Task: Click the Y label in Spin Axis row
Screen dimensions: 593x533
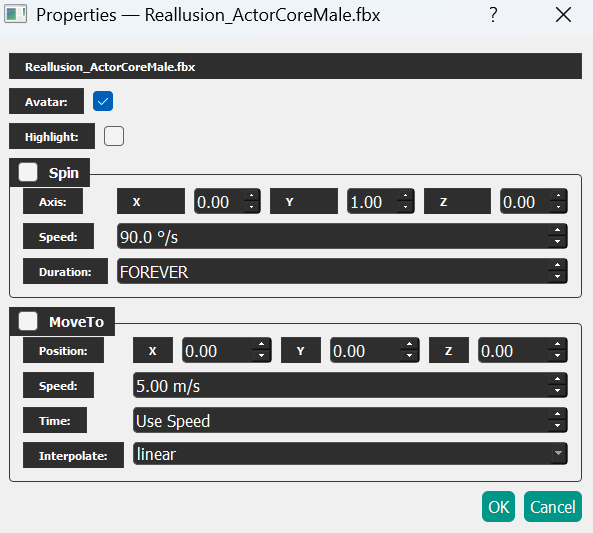Action: (304, 202)
